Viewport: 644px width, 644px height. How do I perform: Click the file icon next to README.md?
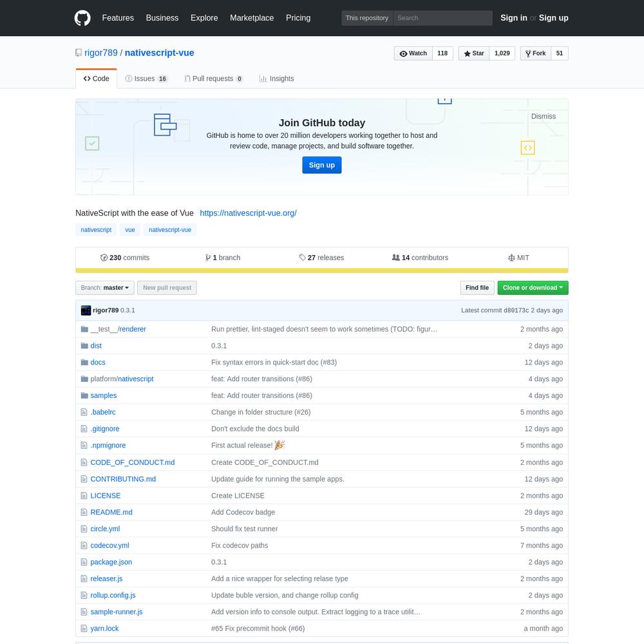click(84, 512)
